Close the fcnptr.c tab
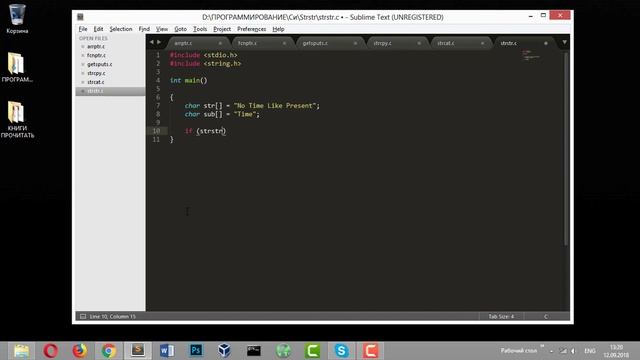 284,43
